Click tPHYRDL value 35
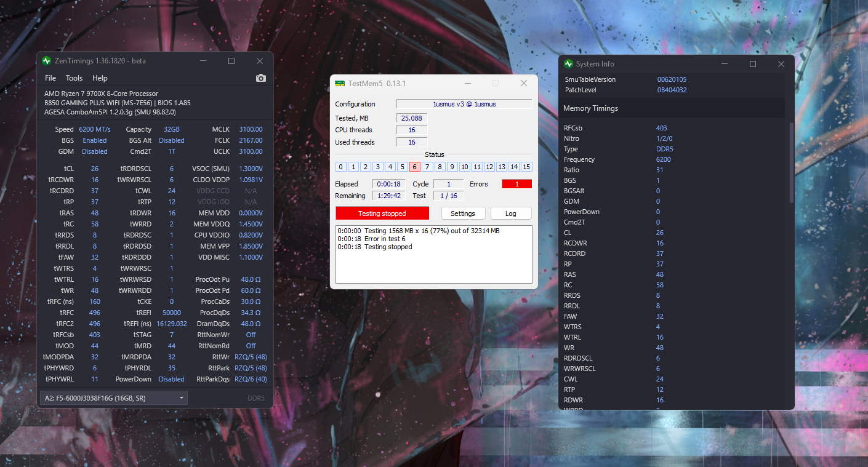 coord(172,368)
